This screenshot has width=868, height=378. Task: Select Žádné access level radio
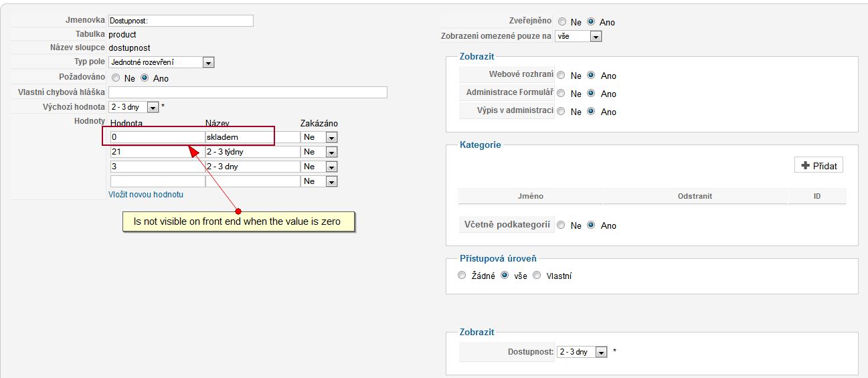(462, 275)
